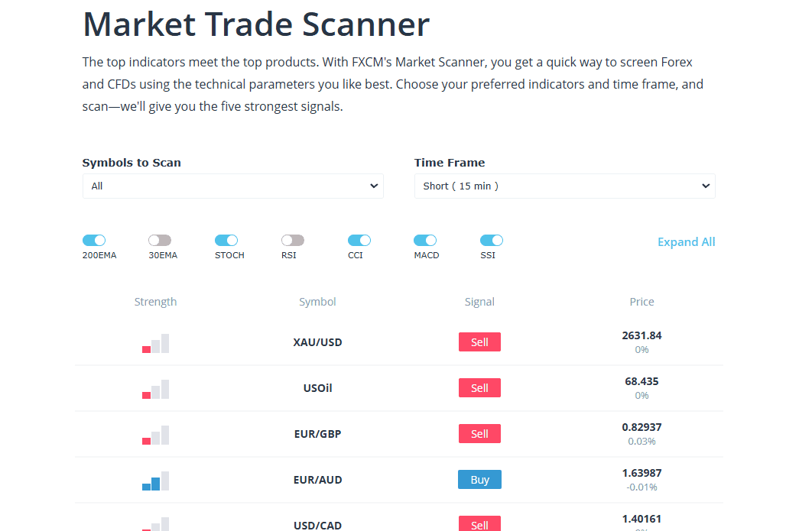
Task: Select the USOil symbol row
Action: (x=317, y=387)
